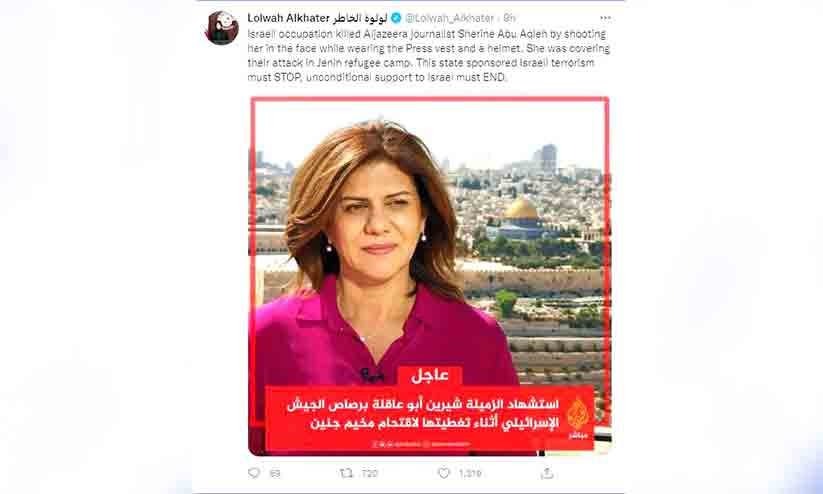Like the tweet with the heart icon

444,473
